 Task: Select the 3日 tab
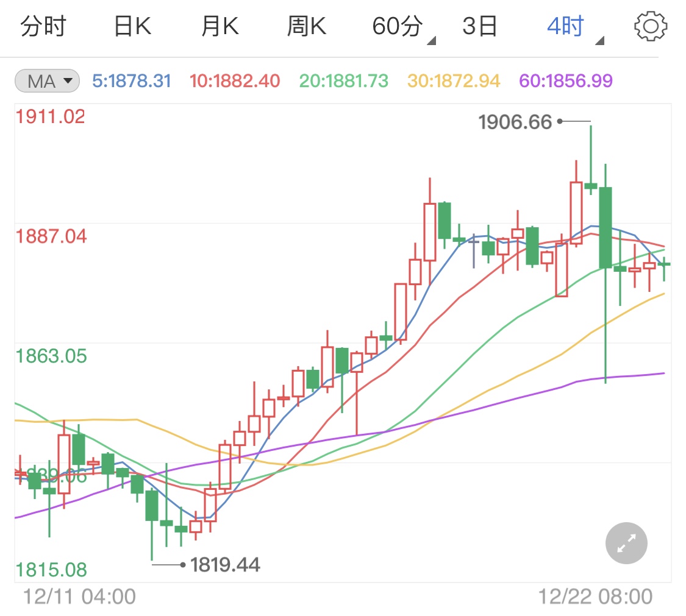tap(480, 26)
